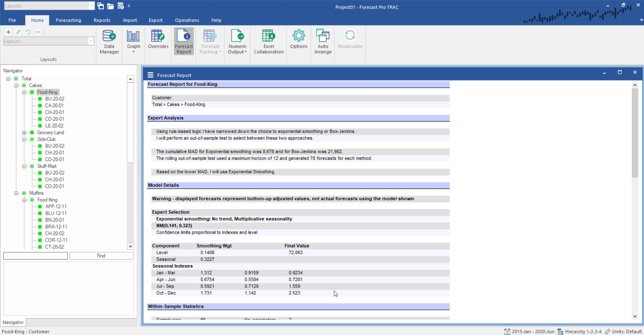644x335 pixels.
Task: Maximize the Forecast Report panel
Action: point(620,72)
